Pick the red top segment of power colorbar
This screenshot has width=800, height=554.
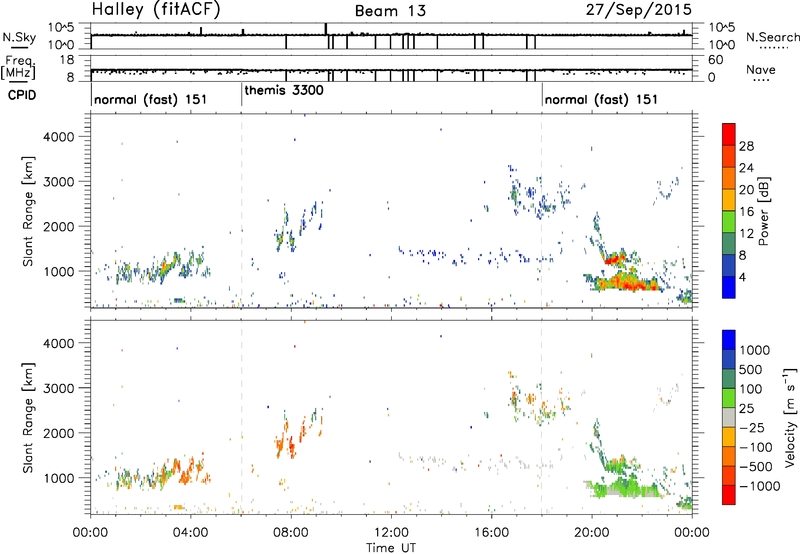pyautogui.click(x=729, y=133)
